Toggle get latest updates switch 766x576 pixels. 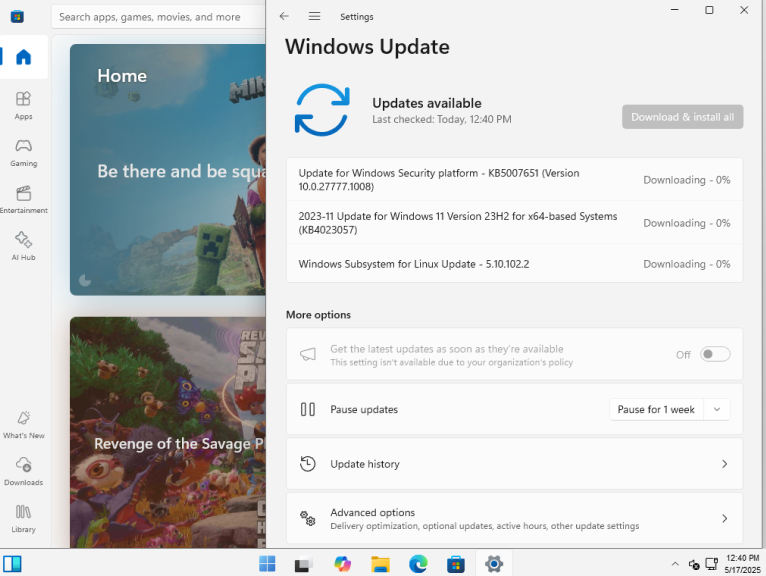point(715,354)
